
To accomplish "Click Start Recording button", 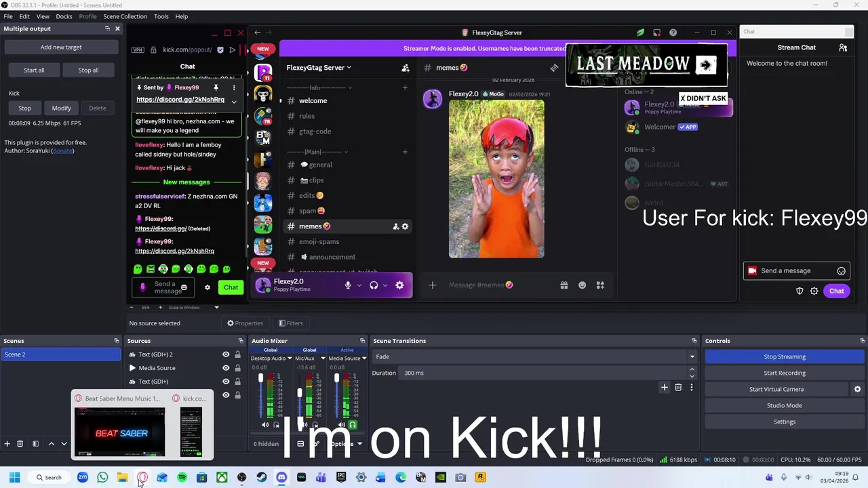I will tap(785, 373).
